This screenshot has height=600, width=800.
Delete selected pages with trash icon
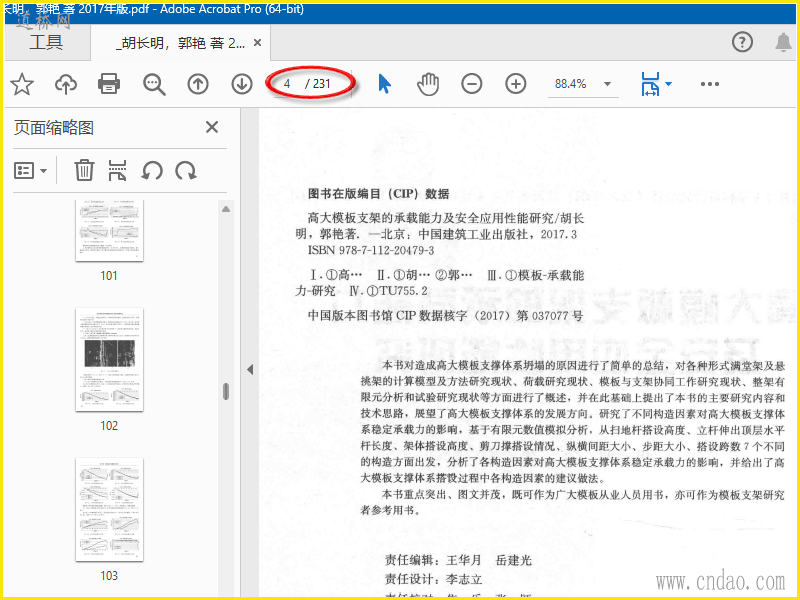pyautogui.click(x=84, y=170)
